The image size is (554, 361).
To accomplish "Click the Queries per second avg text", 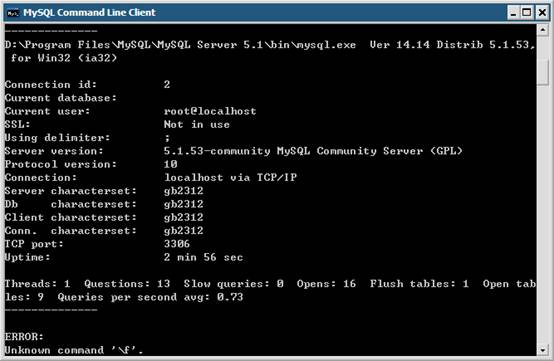I will click(150, 297).
